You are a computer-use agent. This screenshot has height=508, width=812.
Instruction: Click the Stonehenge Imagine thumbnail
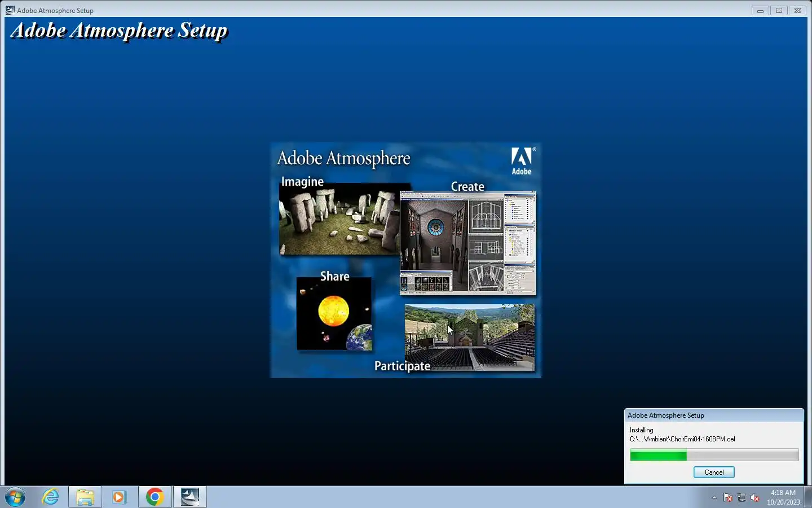coord(339,219)
